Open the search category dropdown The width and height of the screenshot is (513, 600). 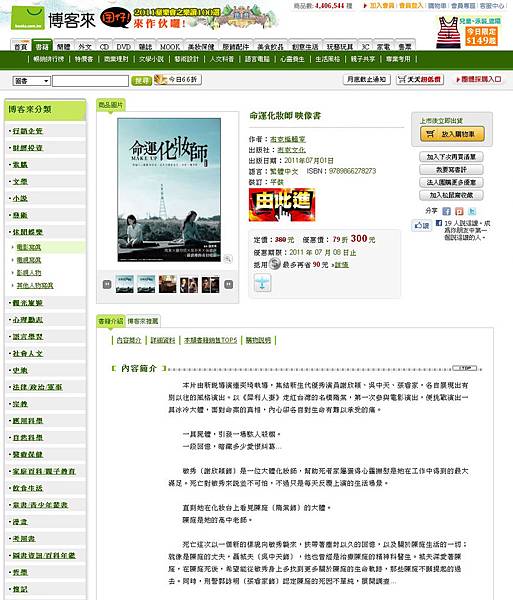(32, 81)
